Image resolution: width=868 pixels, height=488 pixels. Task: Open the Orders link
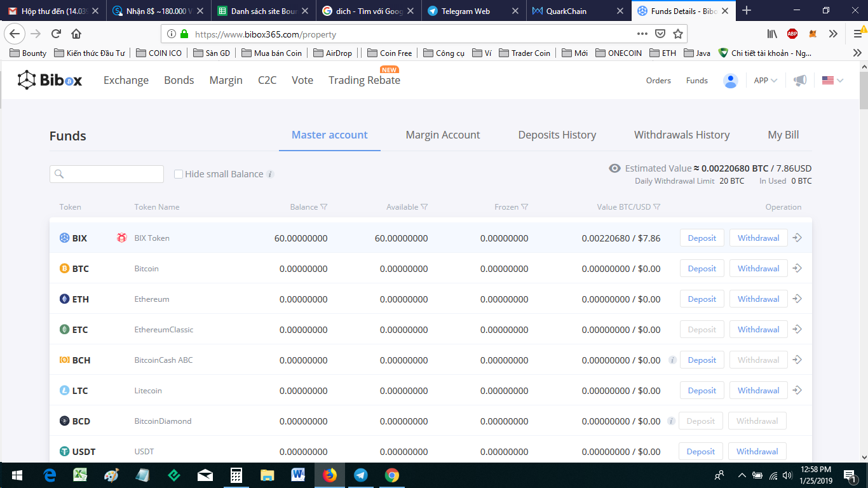tap(658, 81)
